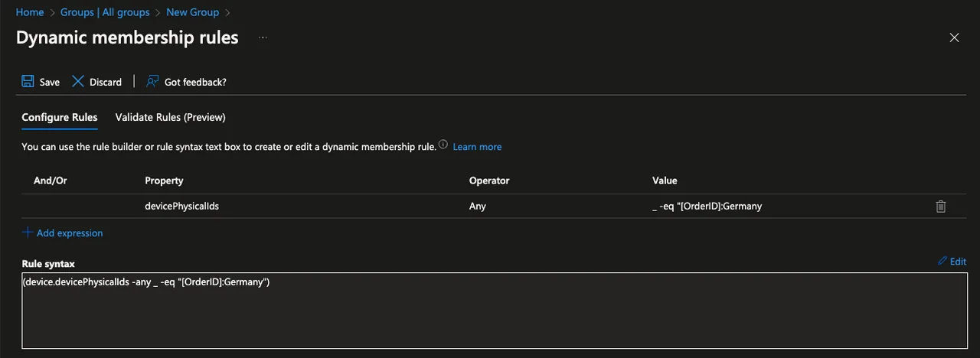Click the And/Or column header
Screen dimensions: 980x358
(x=51, y=181)
